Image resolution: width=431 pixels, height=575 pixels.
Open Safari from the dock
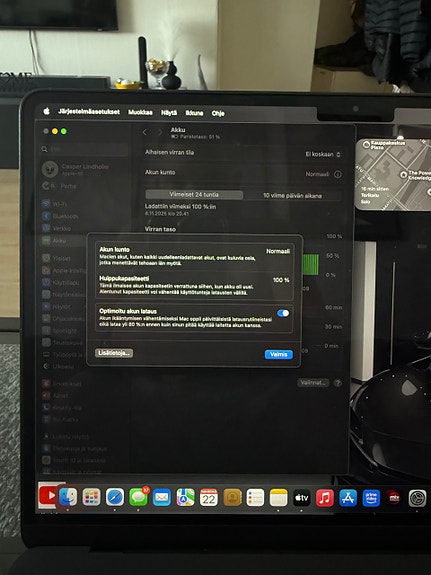(115, 497)
